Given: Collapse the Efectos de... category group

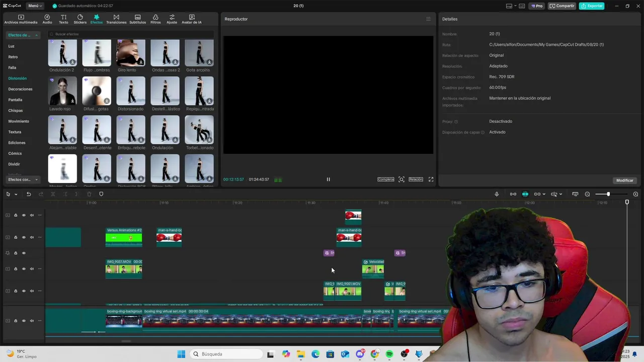Looking at the screenshot, I should tap(23, 35).
